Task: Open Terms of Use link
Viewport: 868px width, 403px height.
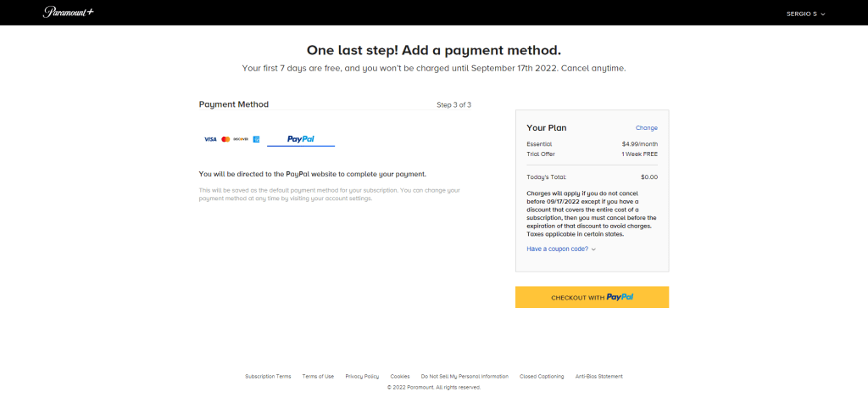Action: pos(318,376)
